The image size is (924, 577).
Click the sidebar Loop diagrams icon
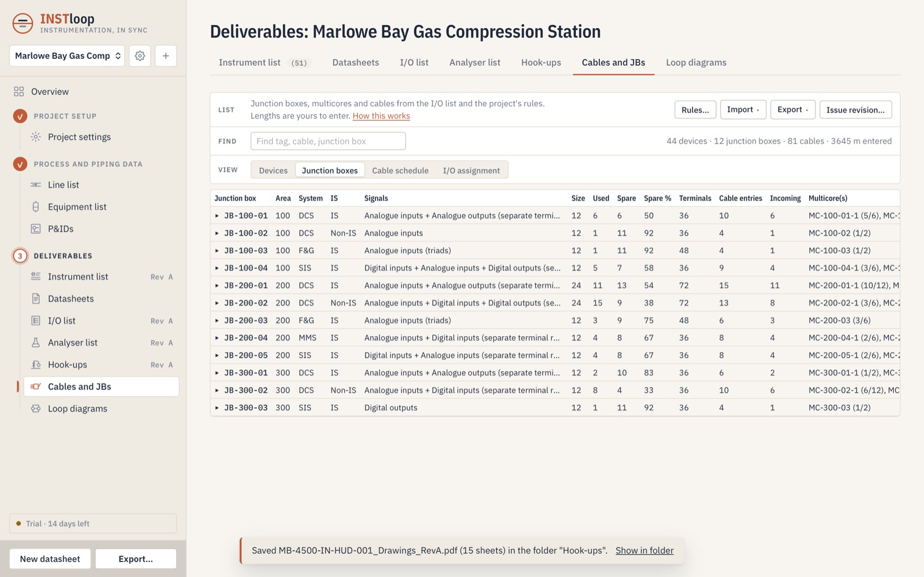pyautogui.click(x=36, y=408)
